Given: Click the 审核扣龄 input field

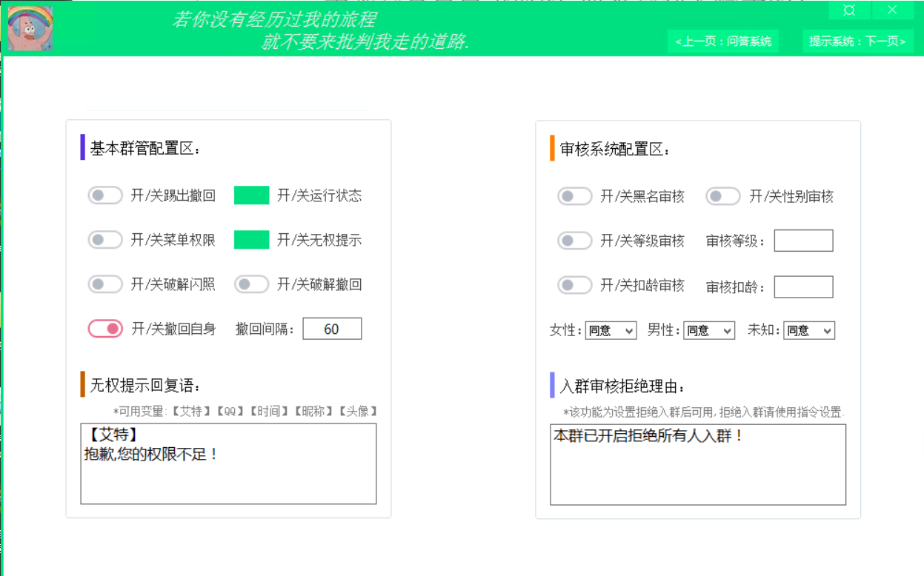Looking at the screenshot, I should coord(803,287).
